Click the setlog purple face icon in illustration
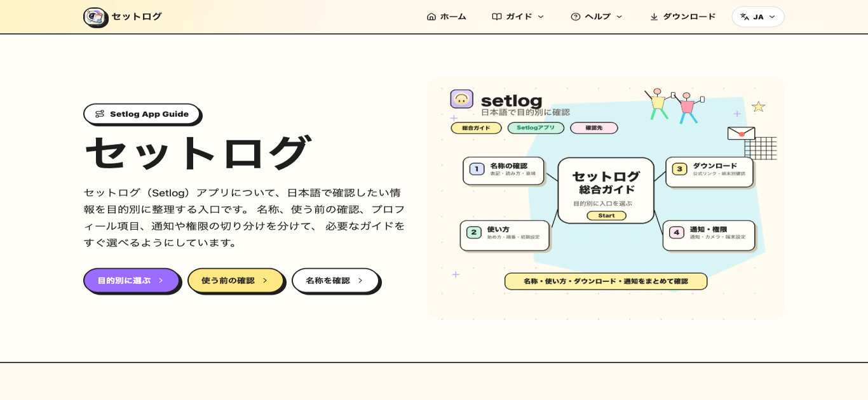 pos(462,99)
